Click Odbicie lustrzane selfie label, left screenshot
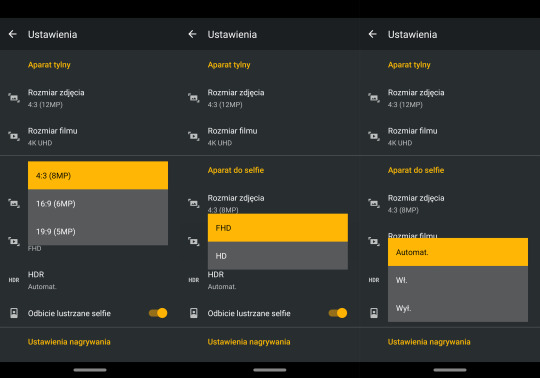 pos(69,313)
